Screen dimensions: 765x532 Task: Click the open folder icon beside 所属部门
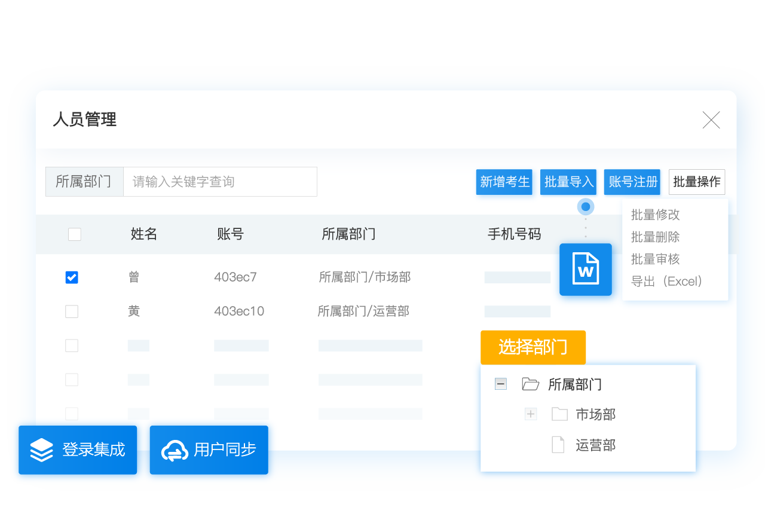click(x=530, y=384)
